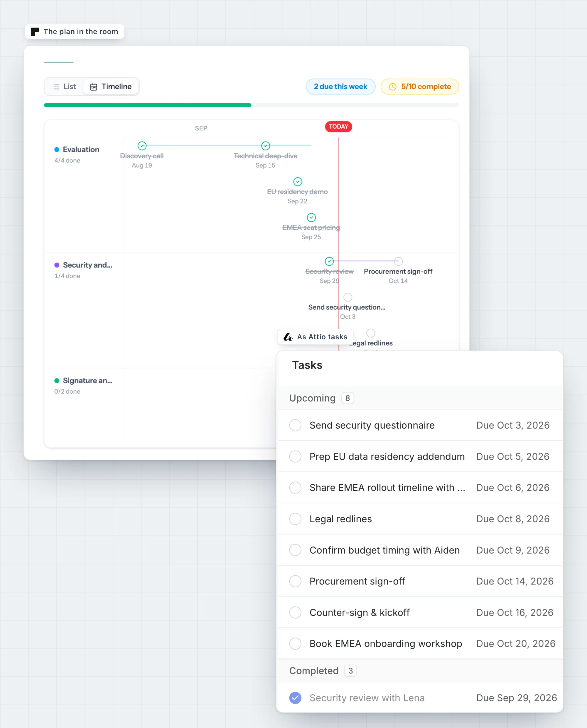Image resolution: width=587 pixels, height=728 pixels.
Task: Check off 'Send security questionnaire' task
Action: point(295,425)
